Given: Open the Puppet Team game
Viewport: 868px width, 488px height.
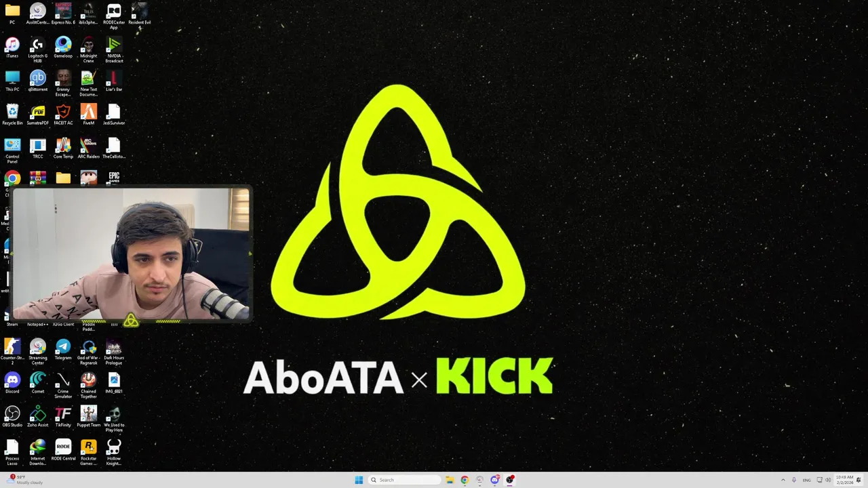Looking at the screenshot, I should pos(88,417).
